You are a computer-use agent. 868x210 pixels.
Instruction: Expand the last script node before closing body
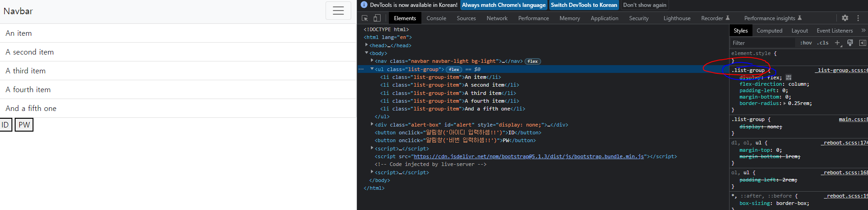[372, 172]
